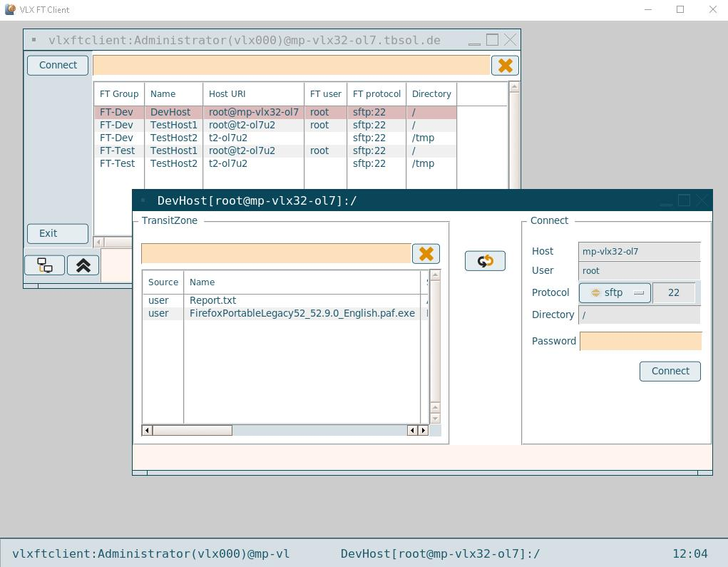Sort by the FT Group column header

119,93
